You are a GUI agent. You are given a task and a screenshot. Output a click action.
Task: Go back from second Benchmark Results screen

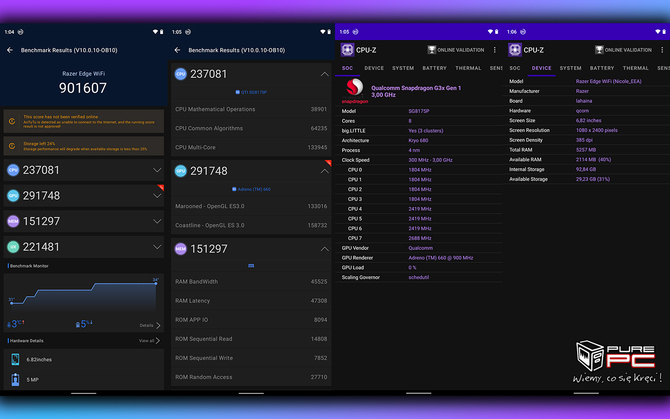click(x=177, y=50)
